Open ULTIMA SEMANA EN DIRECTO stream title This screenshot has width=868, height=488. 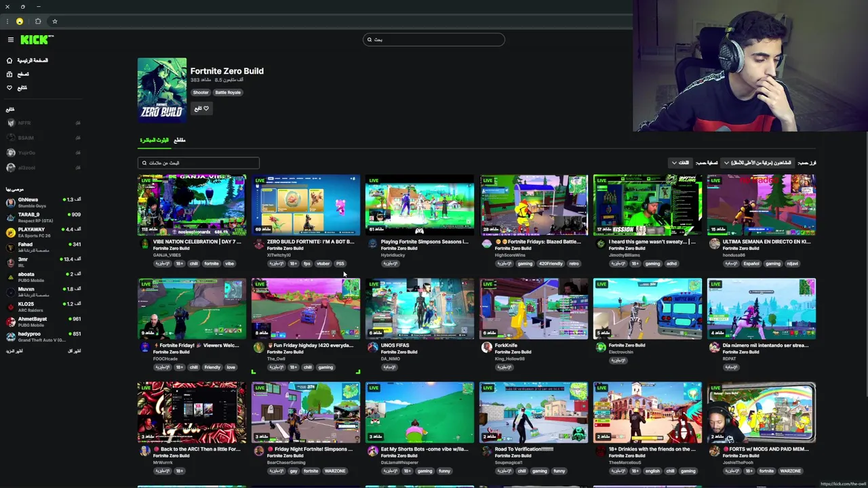[766, 241]
